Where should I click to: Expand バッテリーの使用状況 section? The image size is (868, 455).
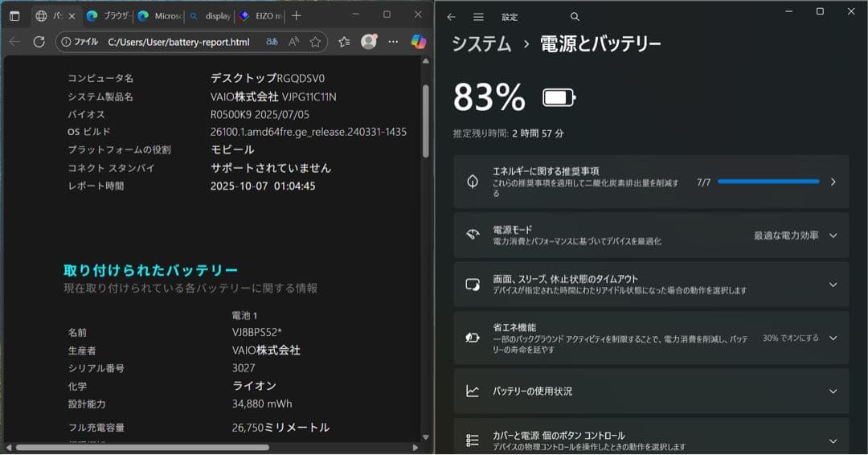coord(651,391)
